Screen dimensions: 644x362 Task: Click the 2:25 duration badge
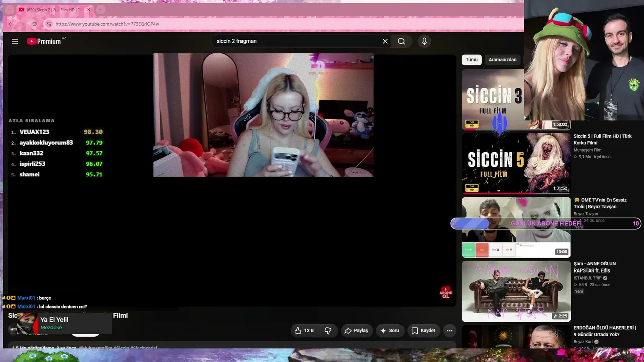(560, 316)
